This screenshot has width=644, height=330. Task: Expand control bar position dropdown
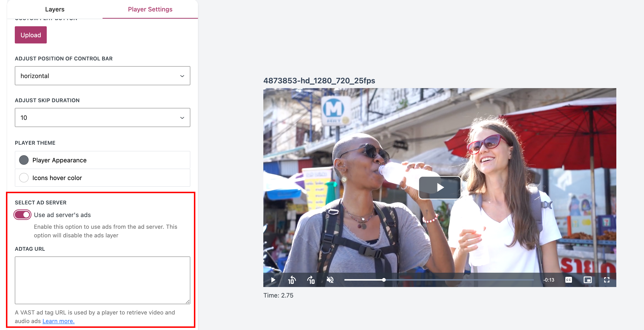tap(102, 76)
